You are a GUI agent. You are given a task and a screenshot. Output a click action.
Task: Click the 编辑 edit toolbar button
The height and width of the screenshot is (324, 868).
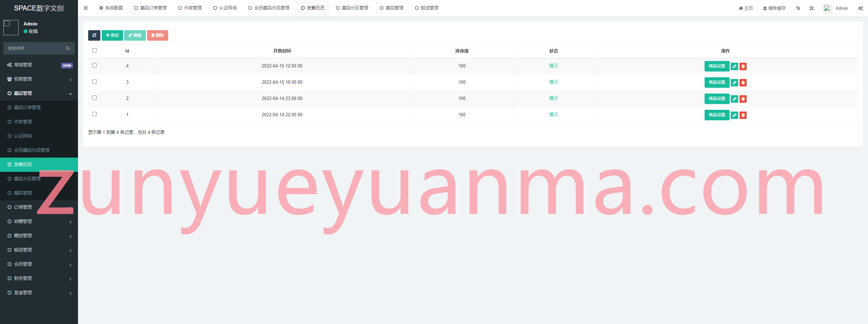coord(135,35)
